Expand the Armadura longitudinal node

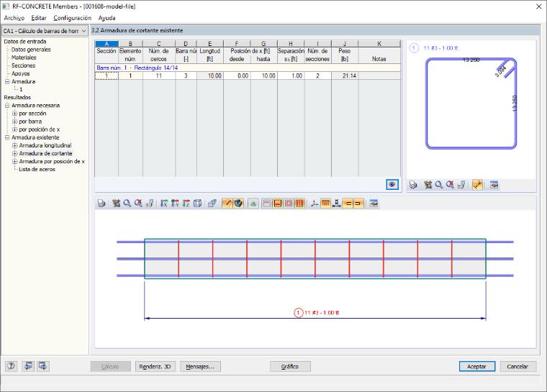tap(14, 145)
